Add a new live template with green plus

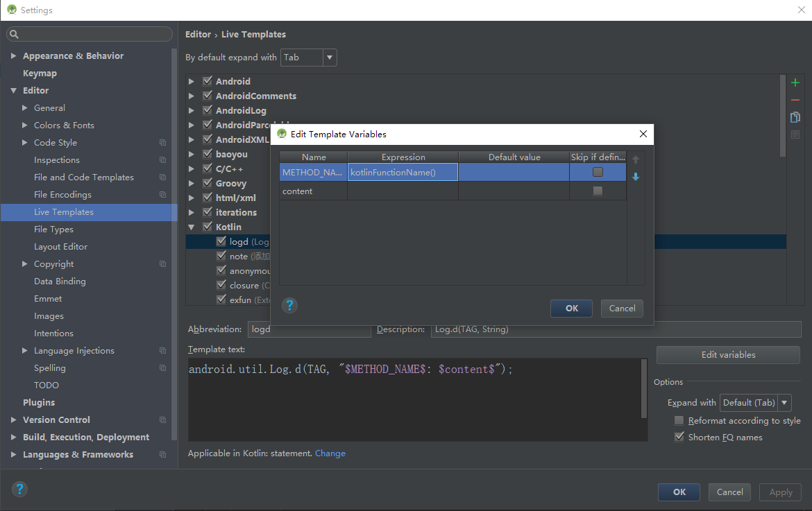point(795,82)
